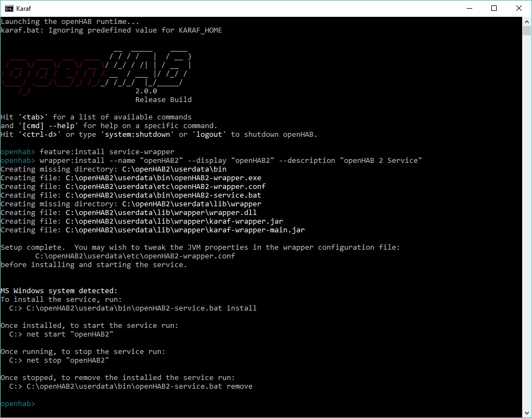Click the 'Setup complete.' message line

click(x=200, y=248)
